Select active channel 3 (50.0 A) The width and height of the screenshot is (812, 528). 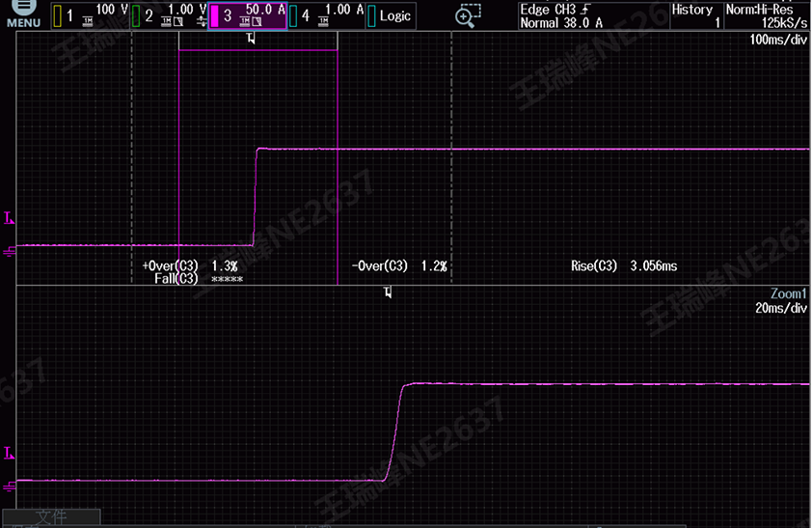(x=248, y=14)
